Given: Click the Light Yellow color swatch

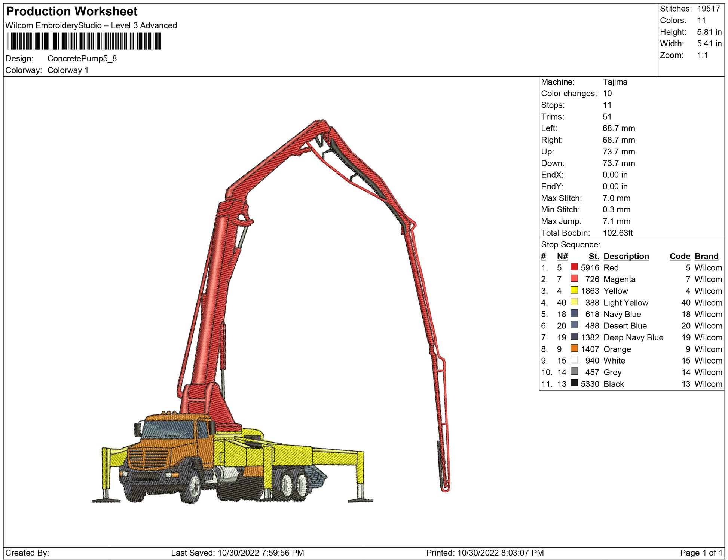Looking at the screenshot, I should pyautogui.click(x=574, y=302).
